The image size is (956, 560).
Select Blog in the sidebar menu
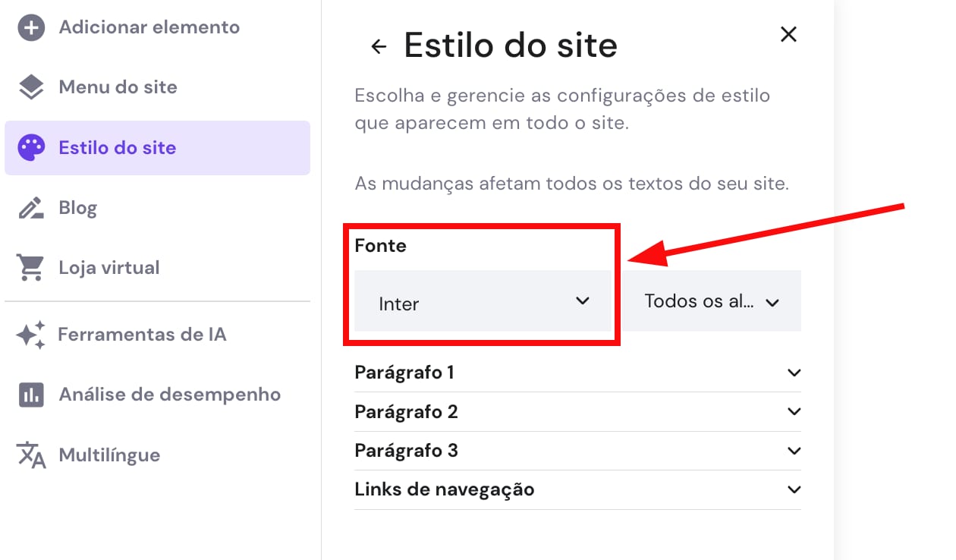78,206
